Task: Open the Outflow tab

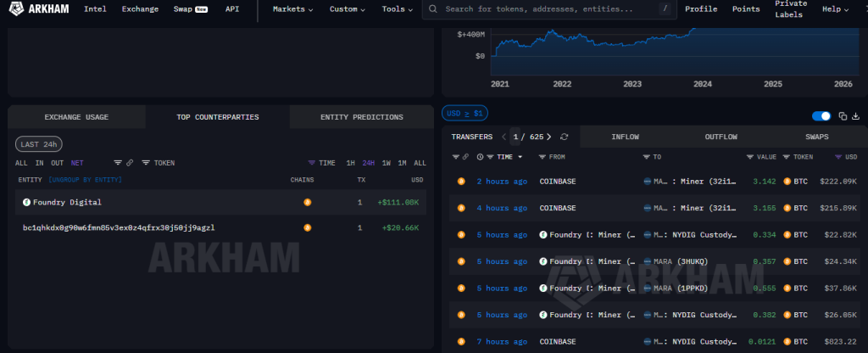Action: pyautogui.click(x=721, y=137)
